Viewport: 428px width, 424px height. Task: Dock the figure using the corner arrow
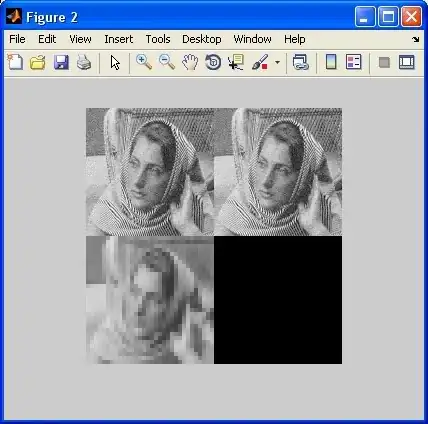coord(415,39)
